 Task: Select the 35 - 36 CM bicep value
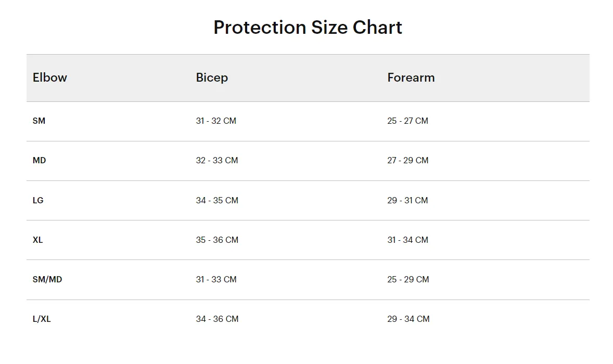tap(217, 240)
